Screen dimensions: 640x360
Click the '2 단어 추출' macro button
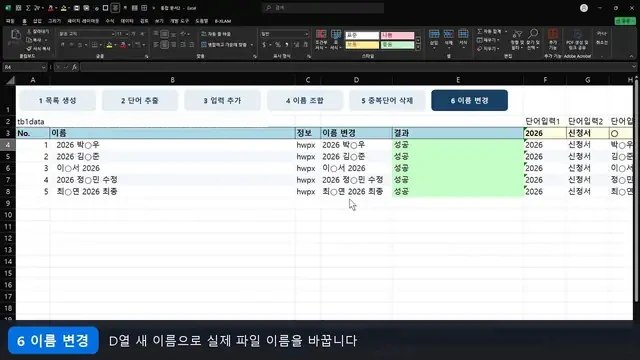tap(140, 100)
